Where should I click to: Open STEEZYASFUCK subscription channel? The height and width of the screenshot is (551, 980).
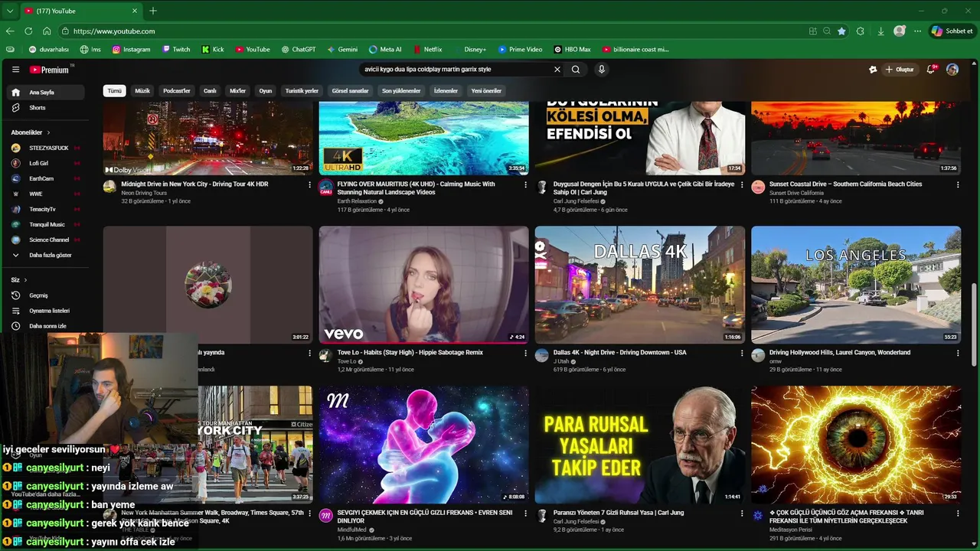point(44,148)
